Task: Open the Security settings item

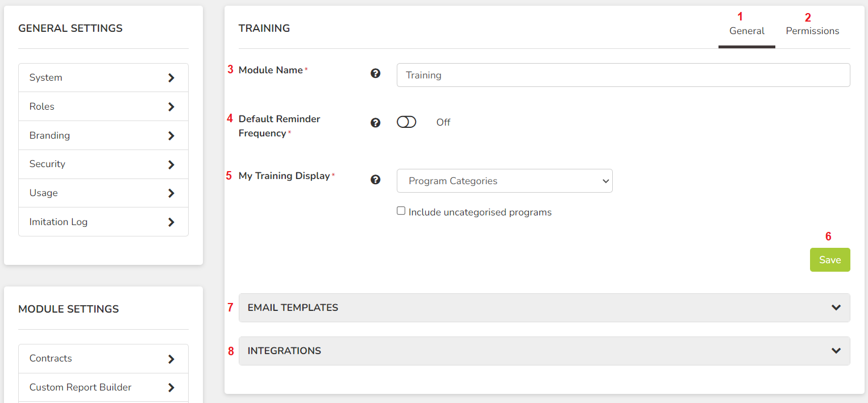Action: (x=103, y=164)
